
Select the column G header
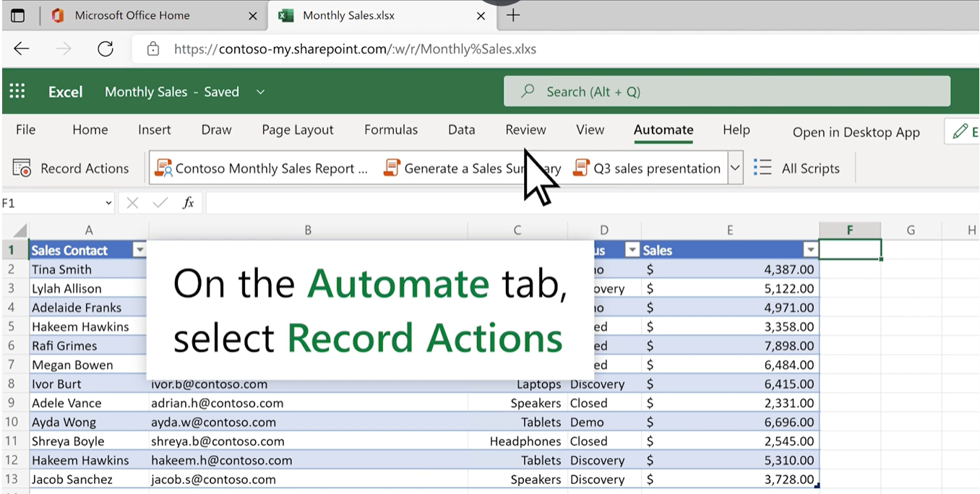tap(911, 230)
